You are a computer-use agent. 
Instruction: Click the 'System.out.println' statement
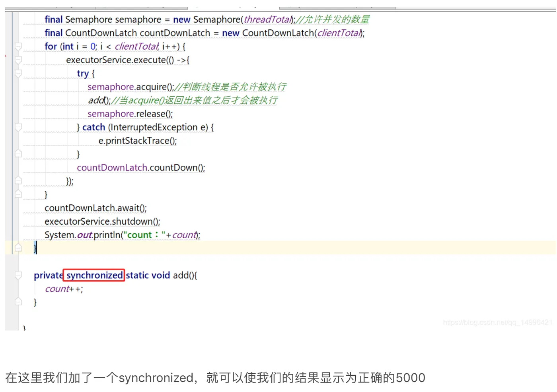tap(122, 235)
